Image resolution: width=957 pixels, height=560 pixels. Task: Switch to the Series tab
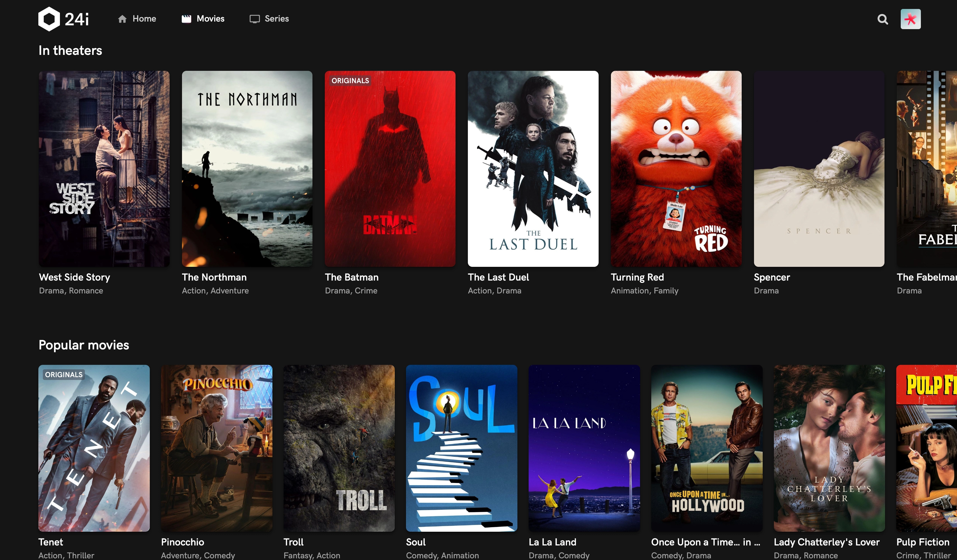(x=276, y=18)
